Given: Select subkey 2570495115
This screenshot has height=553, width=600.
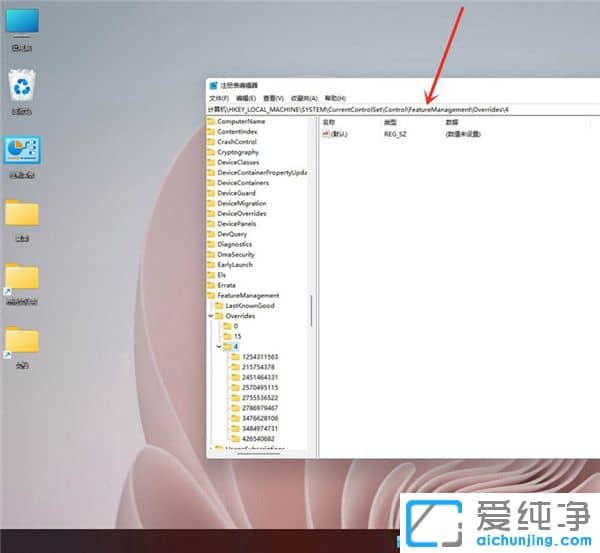Looking at the screenshot, I should coord(260,388).
